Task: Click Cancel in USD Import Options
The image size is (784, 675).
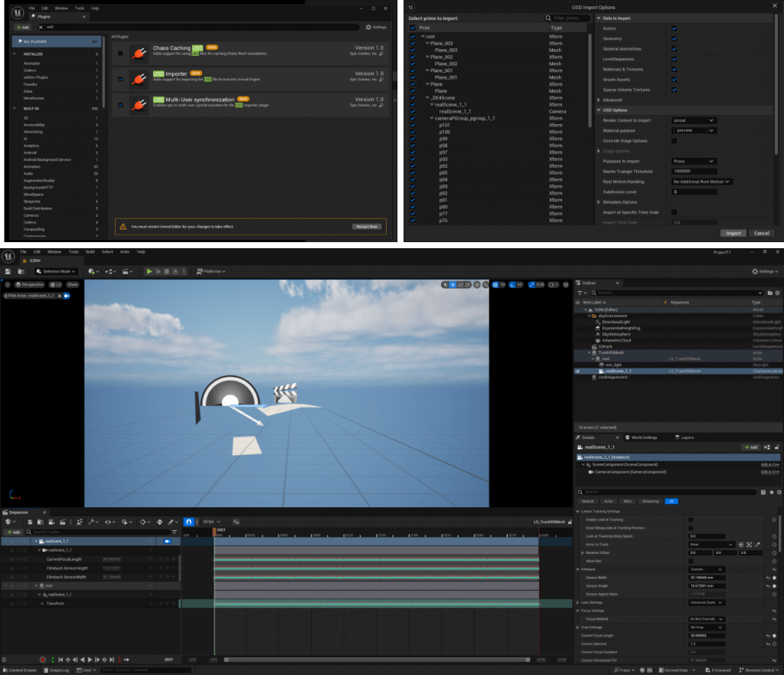Action: [762, 233]
